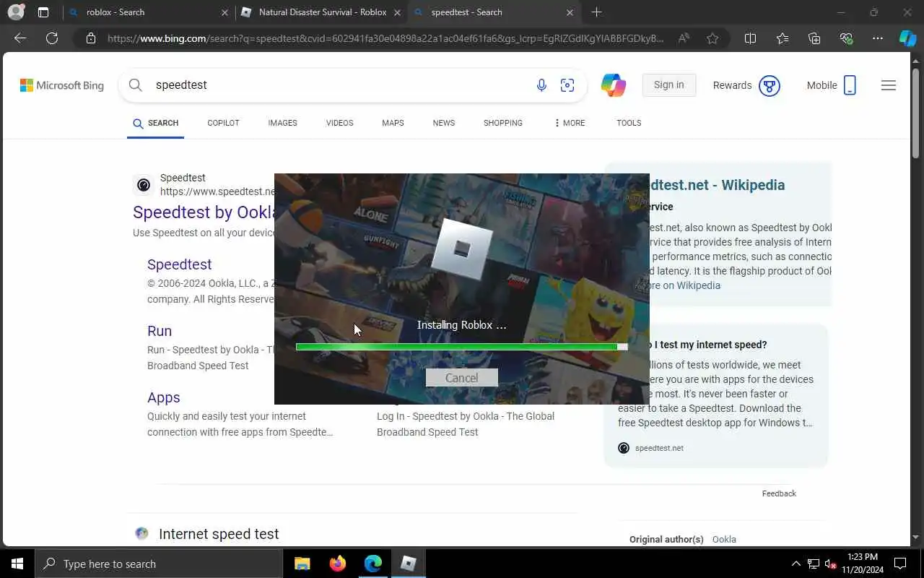Cancel the Roblox installation

(x=461, y=378)
